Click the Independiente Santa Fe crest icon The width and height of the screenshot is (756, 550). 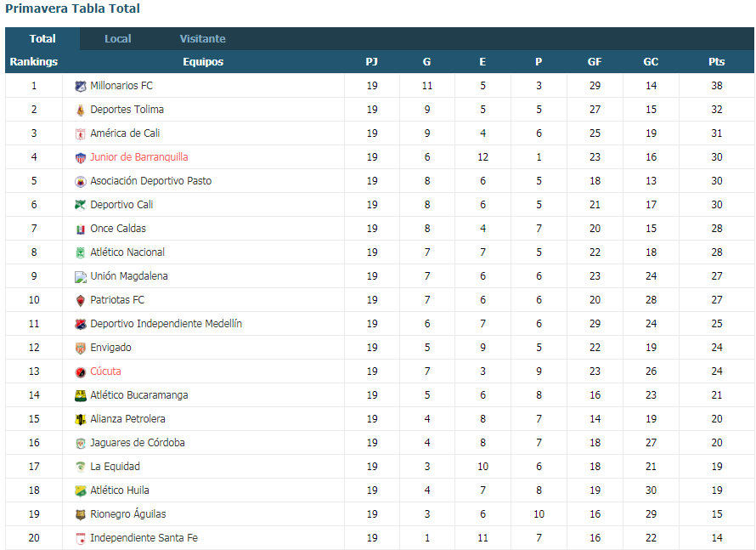81,538
